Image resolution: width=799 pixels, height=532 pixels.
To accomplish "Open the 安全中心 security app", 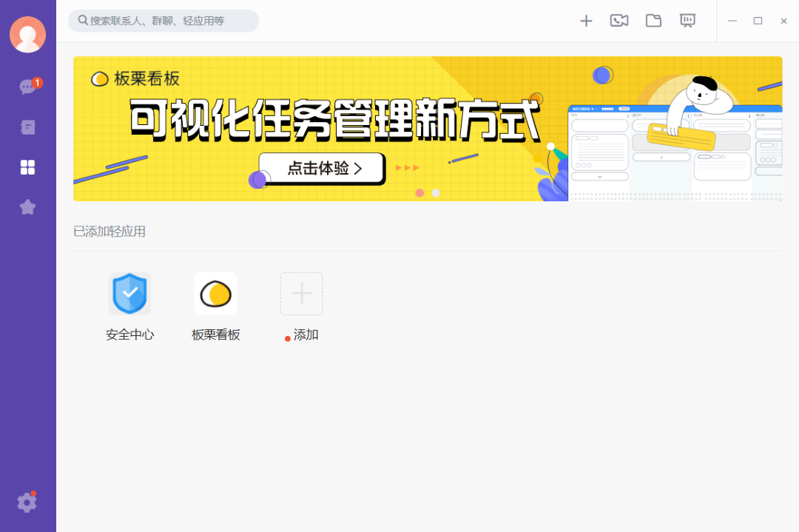I will 129,294.
